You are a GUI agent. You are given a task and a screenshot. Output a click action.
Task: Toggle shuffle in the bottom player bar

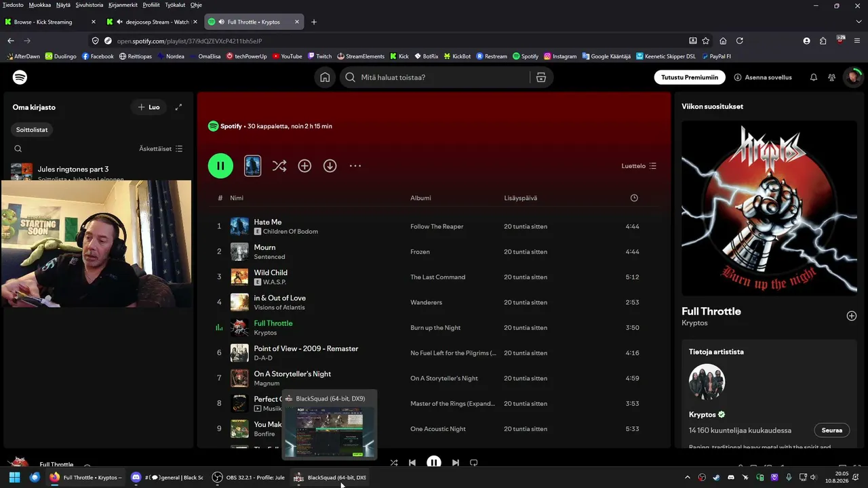394,463
